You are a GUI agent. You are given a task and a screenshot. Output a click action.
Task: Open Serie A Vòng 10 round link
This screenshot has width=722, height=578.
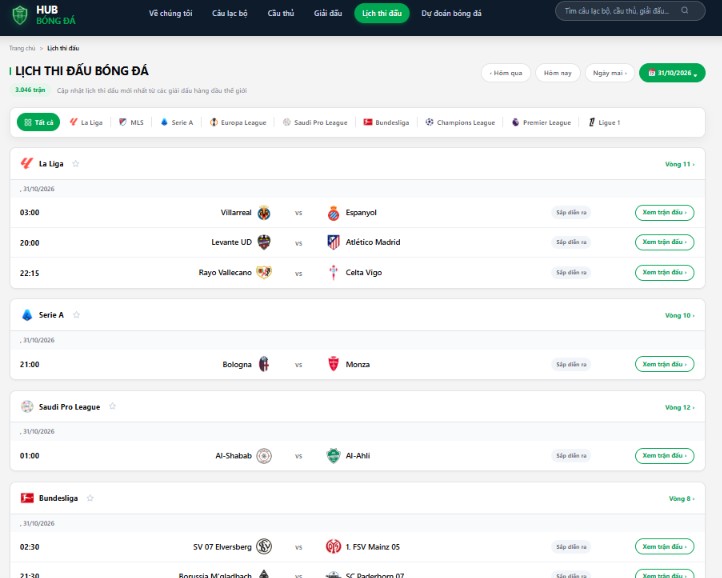click(x=680, y=315)
